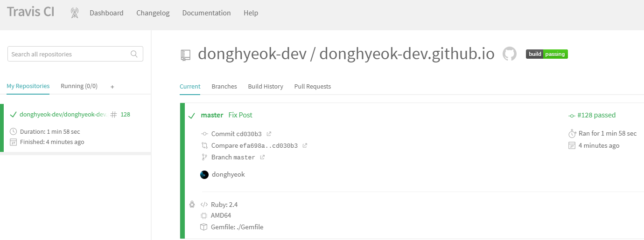Click the branch icon beside Branch master
The width and height of the screenshot is (644, 240).
pyautogui.click(x=204, y=157)
